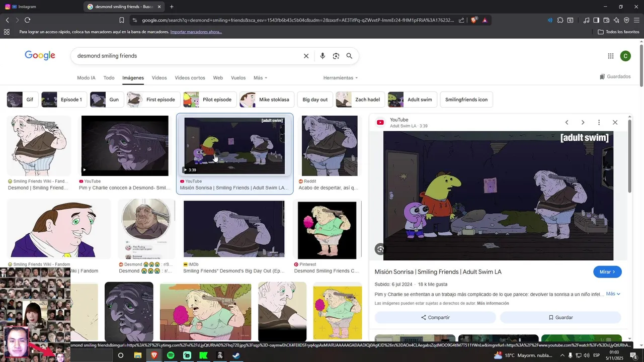Expand the Herramientas dropdown
The height and width of the screenshot is (362, 644).
[x=341, y=78]
